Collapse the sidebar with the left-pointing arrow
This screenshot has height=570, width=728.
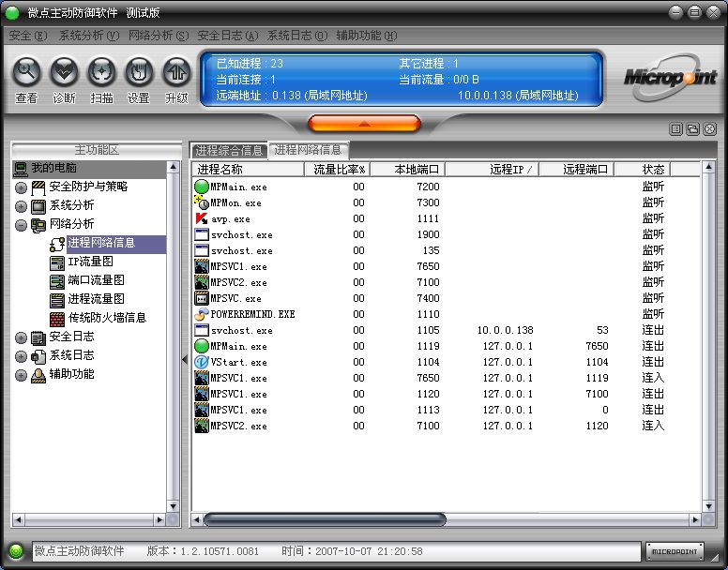click(185, 359)
